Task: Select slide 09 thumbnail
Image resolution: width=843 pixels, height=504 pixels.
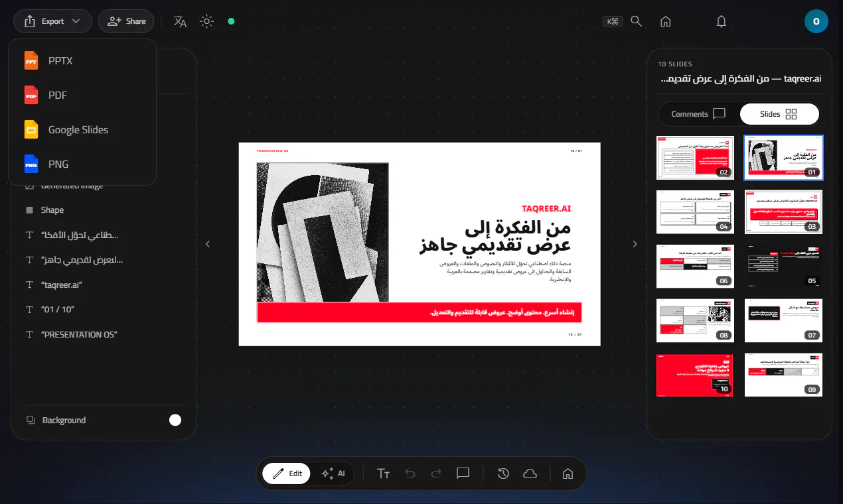Action: (783, 375)
